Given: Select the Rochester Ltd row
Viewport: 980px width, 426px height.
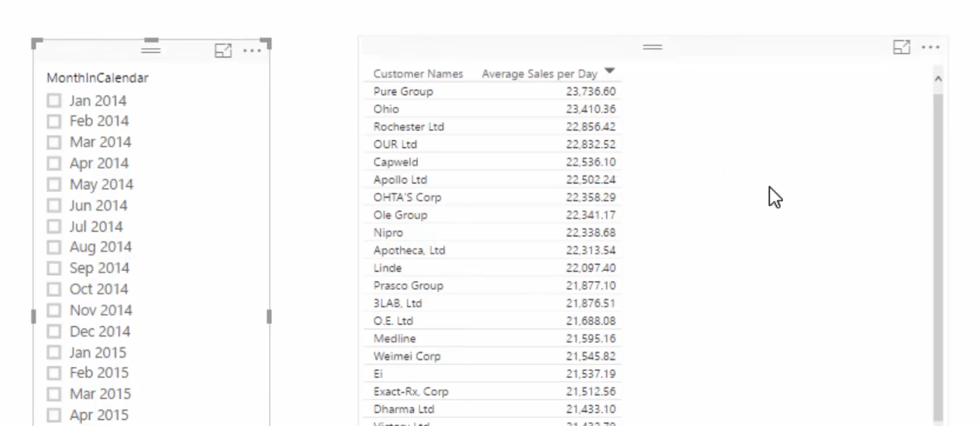Looking at the screenshot, I should (x=409, y=127).
